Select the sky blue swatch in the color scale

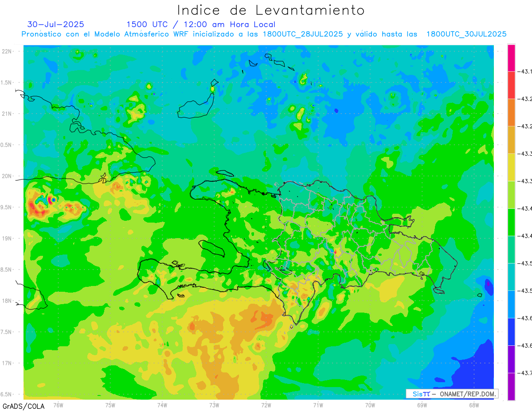click(x=511, y=304)
